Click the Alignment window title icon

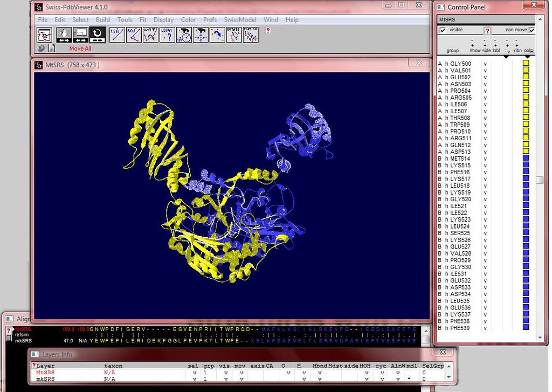(x=10, y=319)
